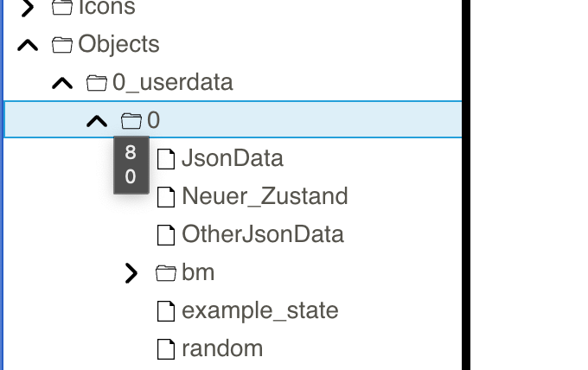Collapse the Objects folder chevron
The image size is (588, 370).
[28, 45]
